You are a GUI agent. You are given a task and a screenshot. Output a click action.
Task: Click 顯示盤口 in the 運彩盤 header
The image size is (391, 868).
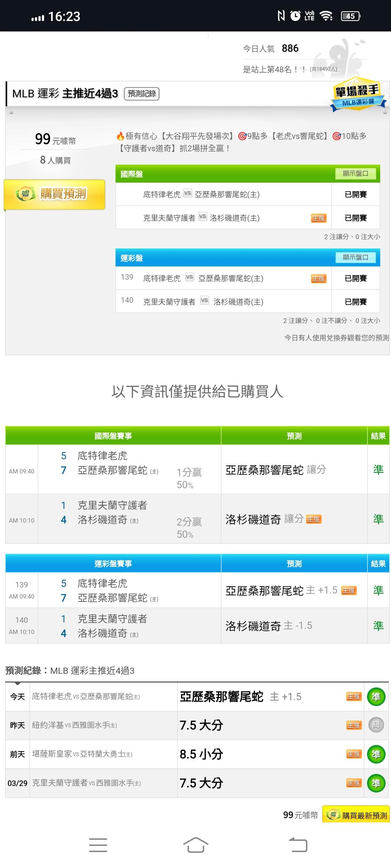coord(355,258)
